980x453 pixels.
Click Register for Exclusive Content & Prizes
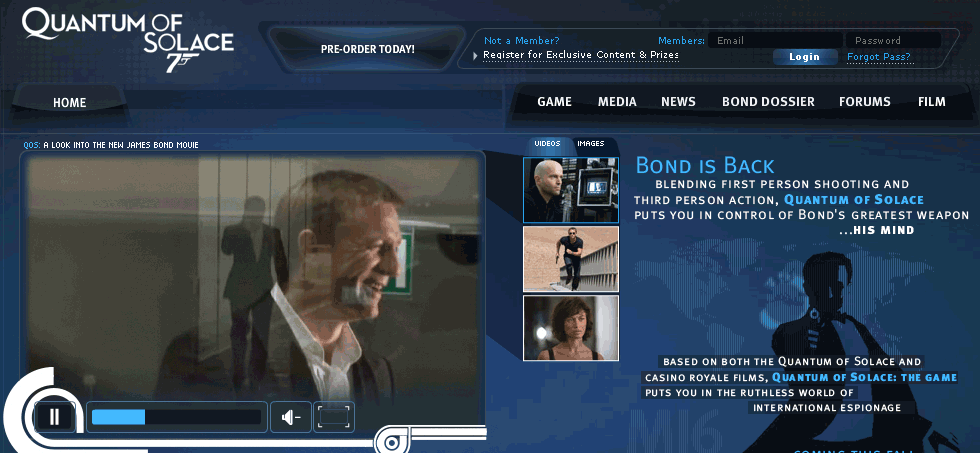[581, 55]
